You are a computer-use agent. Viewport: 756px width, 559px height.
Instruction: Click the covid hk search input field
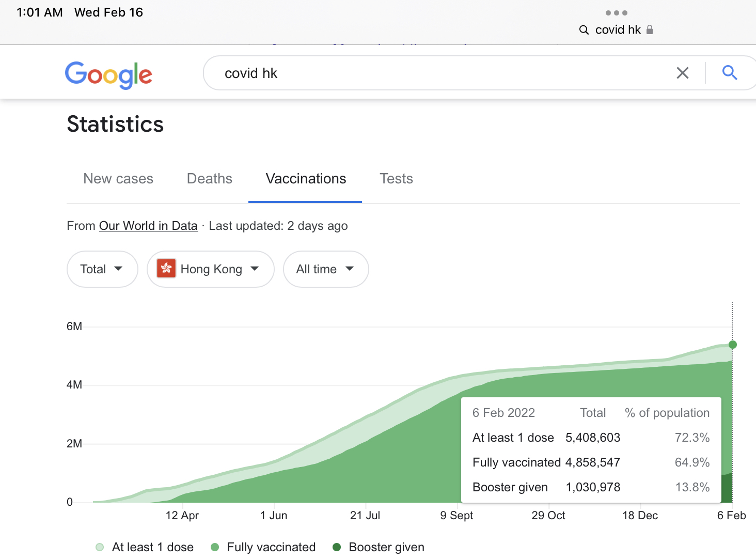(439, 73)
